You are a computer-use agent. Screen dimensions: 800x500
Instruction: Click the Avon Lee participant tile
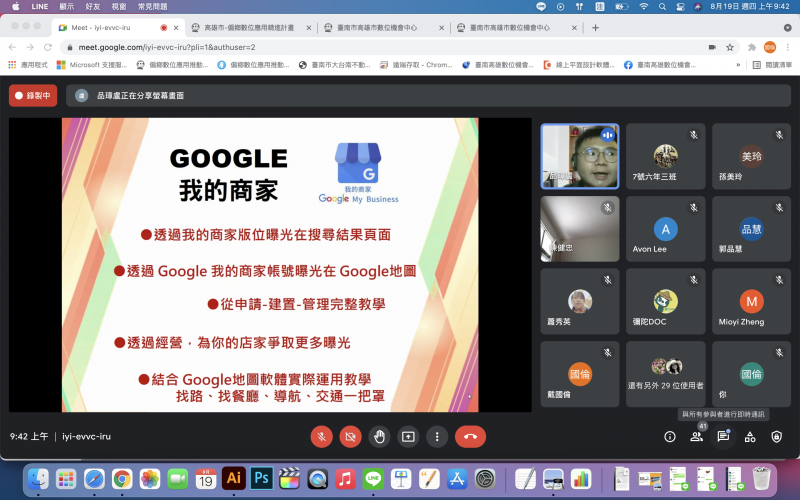click(665, 229)
